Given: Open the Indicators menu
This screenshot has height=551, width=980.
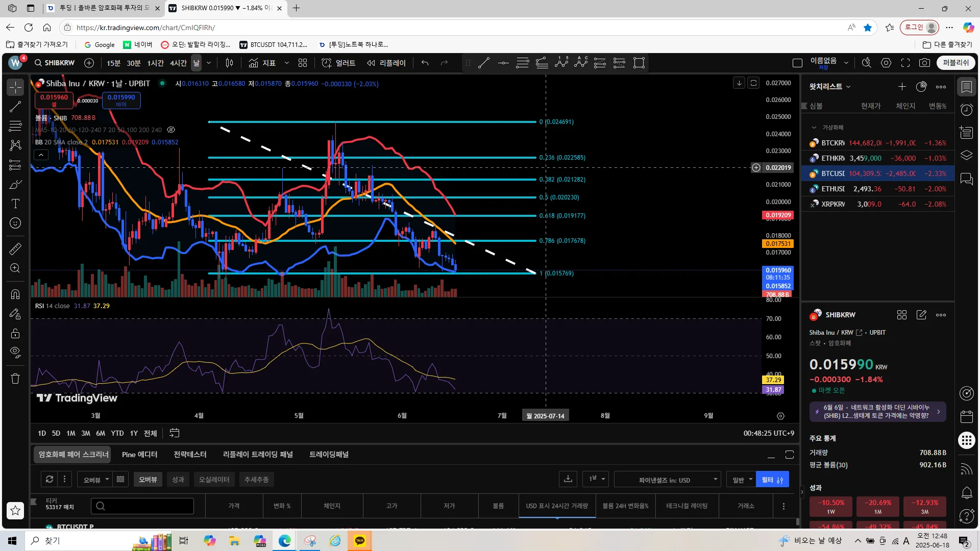Looking at the screenshot, I should point(262,63).
